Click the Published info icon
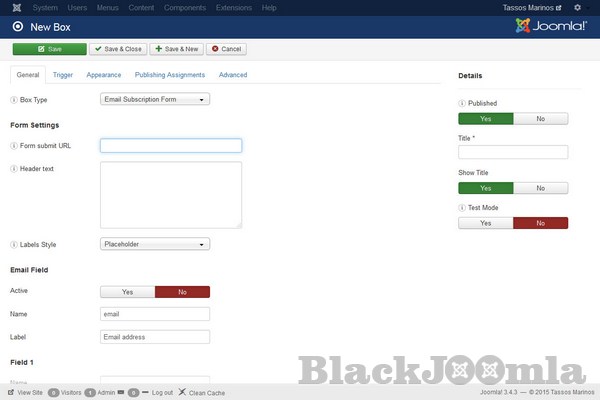The image size is (600, 400). coord(462,103)
